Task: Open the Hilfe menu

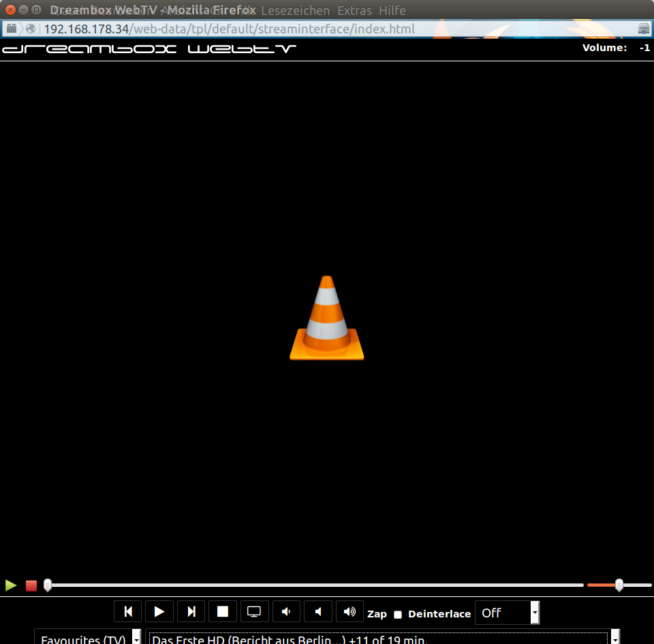Action: coord(392,11)
